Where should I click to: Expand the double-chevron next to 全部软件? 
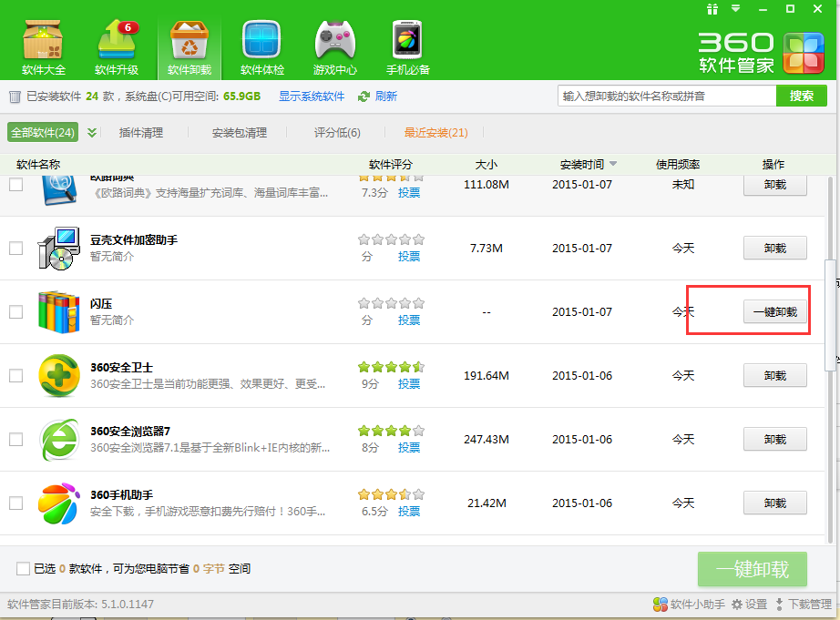(92, 133)
